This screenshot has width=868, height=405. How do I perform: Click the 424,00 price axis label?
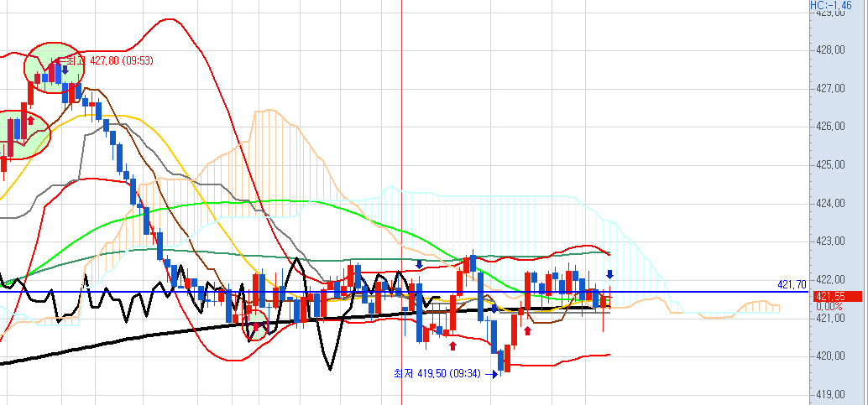click(831, 204)
